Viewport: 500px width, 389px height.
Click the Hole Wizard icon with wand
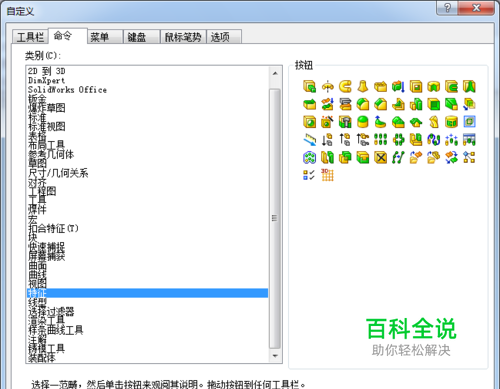[x=328, y=122]
